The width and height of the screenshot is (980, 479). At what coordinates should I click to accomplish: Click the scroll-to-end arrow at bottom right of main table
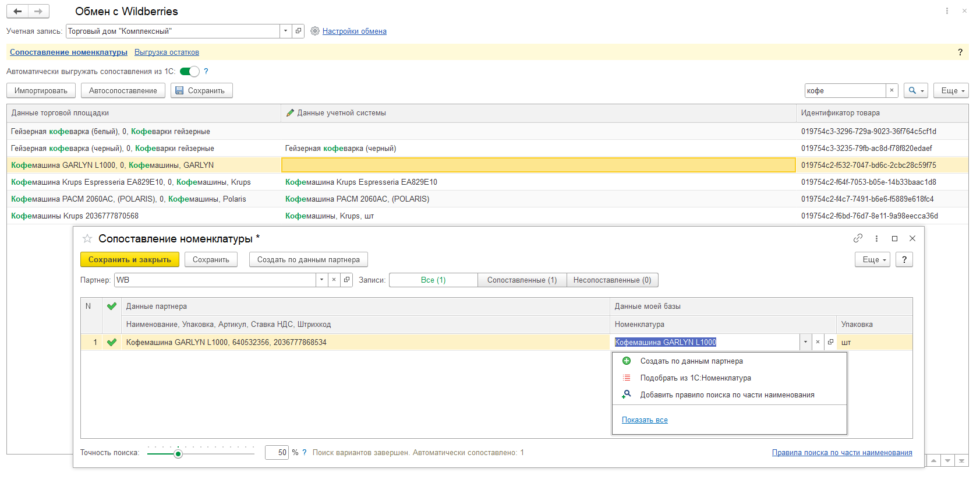pos(962,460)
